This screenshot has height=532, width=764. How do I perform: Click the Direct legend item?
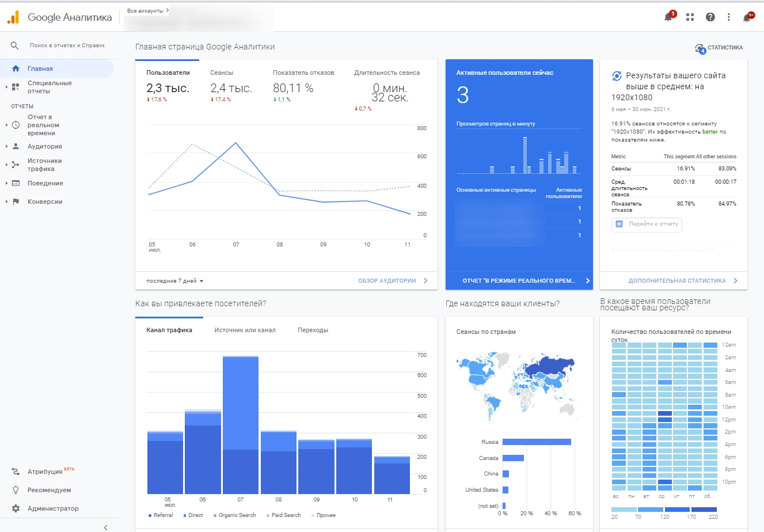193,515
